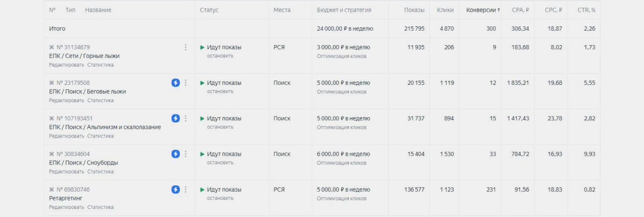Open three-dot menu for Сноуборды campaign

click(x=186, y=154)
